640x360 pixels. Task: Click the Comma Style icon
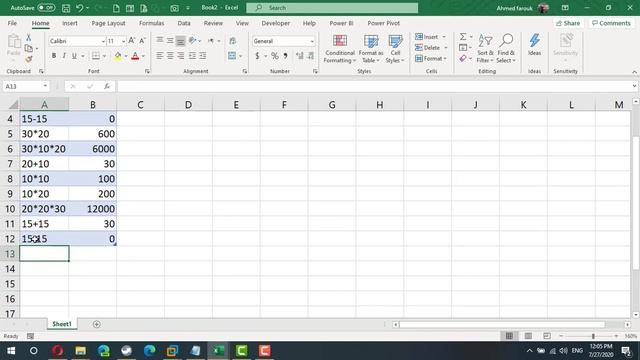pyautogui.click(x=286, y=56)
